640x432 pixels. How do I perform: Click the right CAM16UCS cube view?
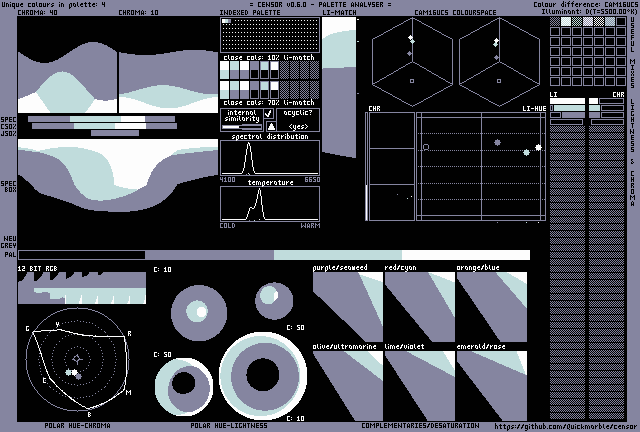point(499,61)
